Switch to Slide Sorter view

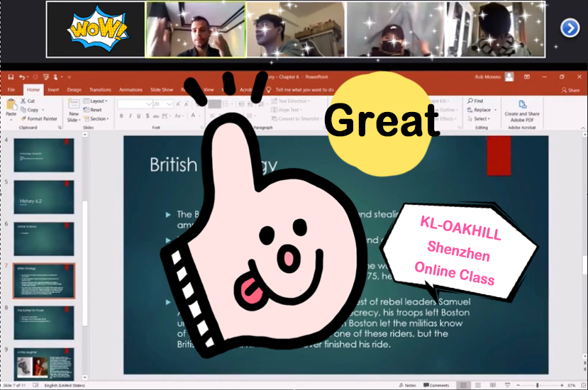pyautogui.click(x=478, y=385)
